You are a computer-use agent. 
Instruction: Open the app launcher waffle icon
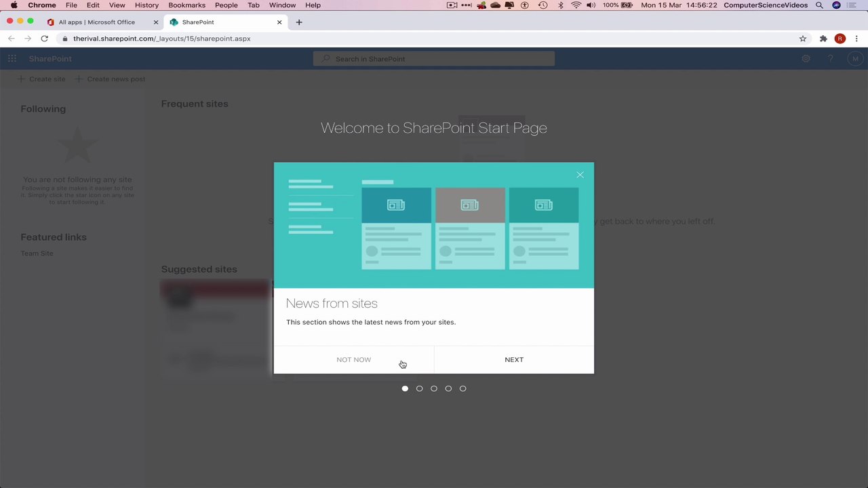(x=12, y=59)
